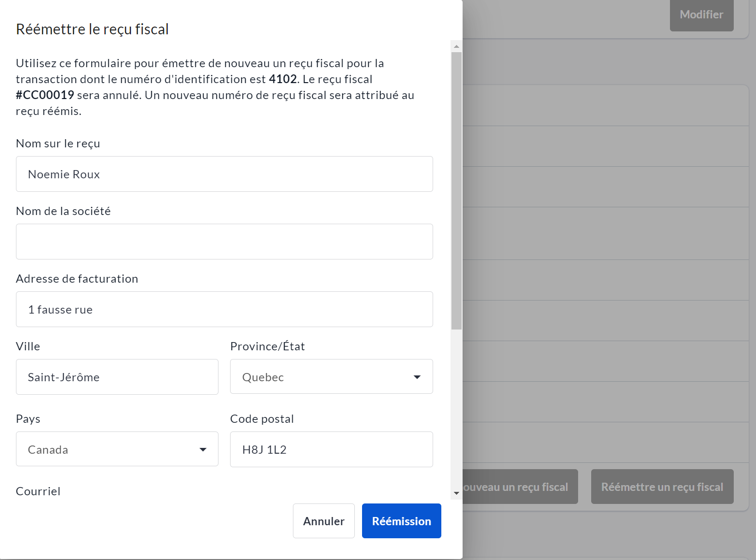The height and width of the screenshot is (560, 756).
Task: Click the caret arrow beside Quebec
Action: [417, 377]
